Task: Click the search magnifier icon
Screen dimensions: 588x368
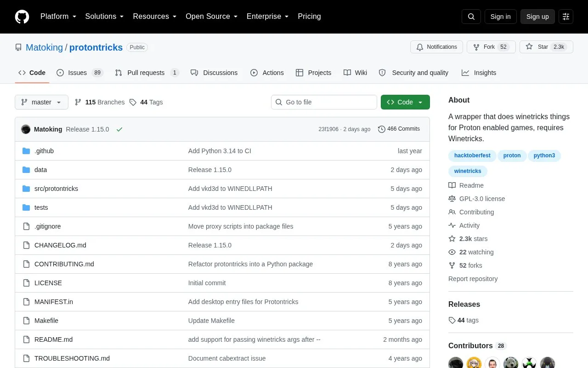Action: point(471,17)
